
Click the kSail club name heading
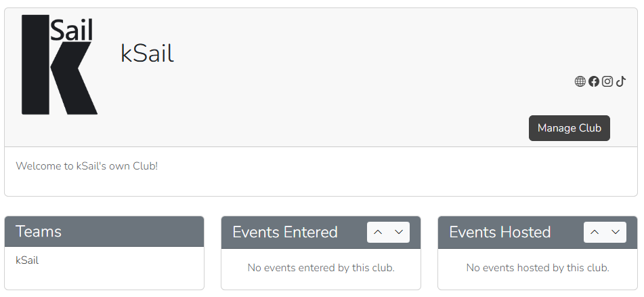click(147, 53)
